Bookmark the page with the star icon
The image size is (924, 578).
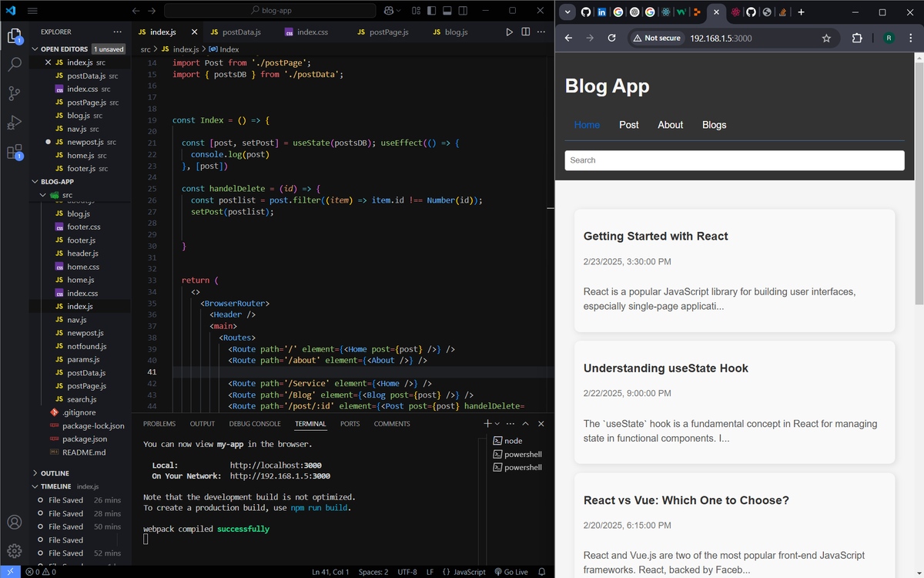[x=826, y=38]
